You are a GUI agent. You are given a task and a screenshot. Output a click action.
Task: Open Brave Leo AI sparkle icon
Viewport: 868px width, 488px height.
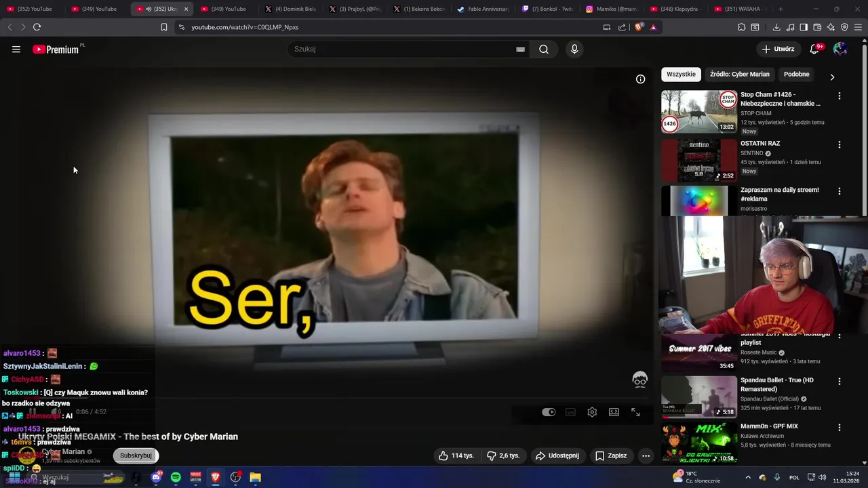click(831, 27)
